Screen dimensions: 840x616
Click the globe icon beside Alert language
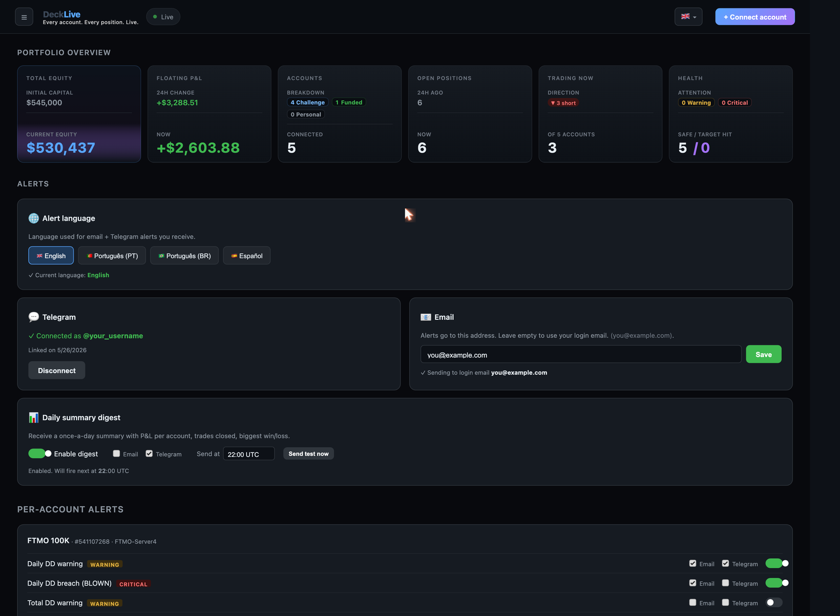(34, 218)
